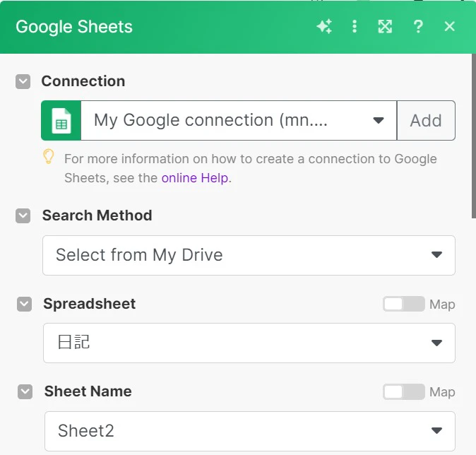
Task: Collapse the Connection section chevron
Action: [x=23, y=82]
